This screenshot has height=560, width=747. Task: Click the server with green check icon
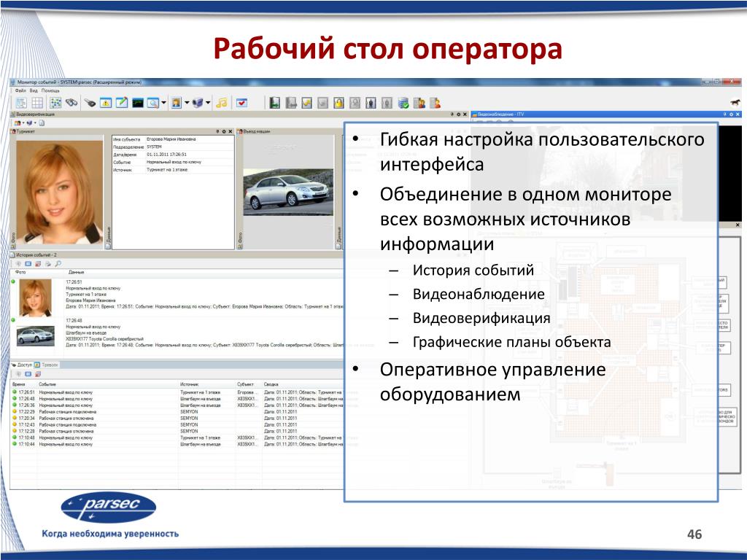coord(403,102)
